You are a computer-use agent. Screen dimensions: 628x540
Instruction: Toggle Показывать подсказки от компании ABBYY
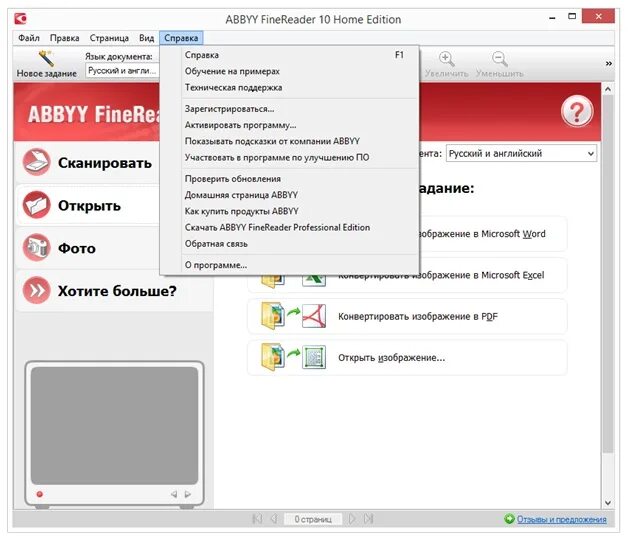click(x=290, y=141)
